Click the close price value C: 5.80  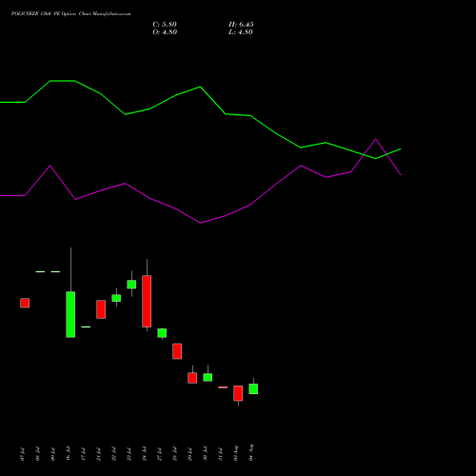click(165, 25)
